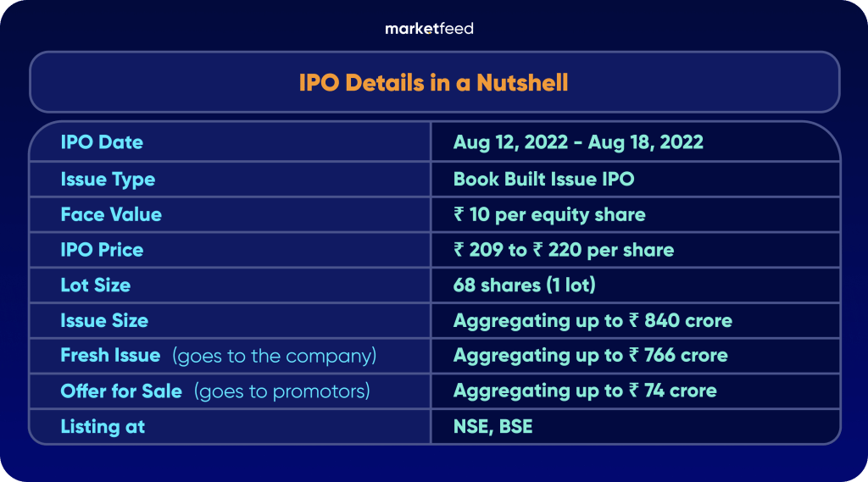
Task: Select the '68 shares (1 lot)' value
Action: [x=524, y=285]
